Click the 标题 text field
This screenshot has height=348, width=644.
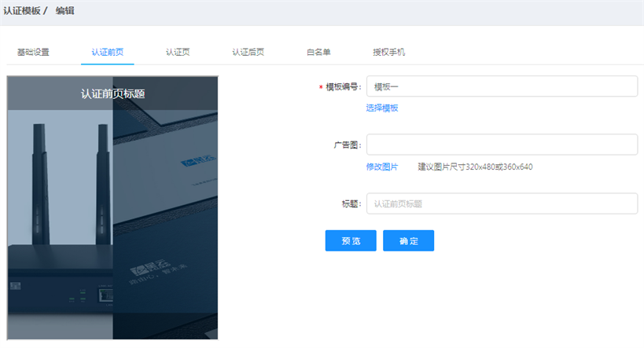pos(502,203)
